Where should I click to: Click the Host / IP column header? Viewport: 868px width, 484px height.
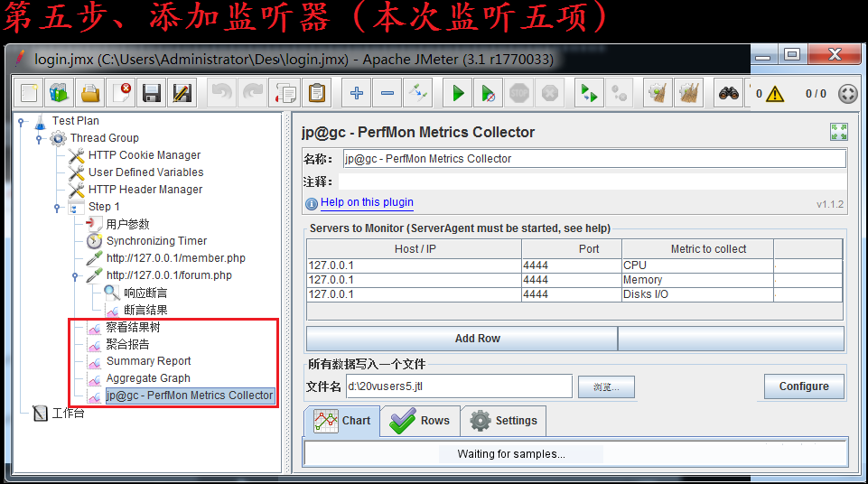415,249
